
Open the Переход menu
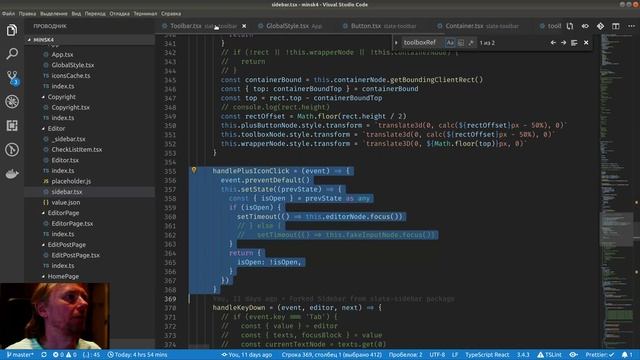click(95, 13)
